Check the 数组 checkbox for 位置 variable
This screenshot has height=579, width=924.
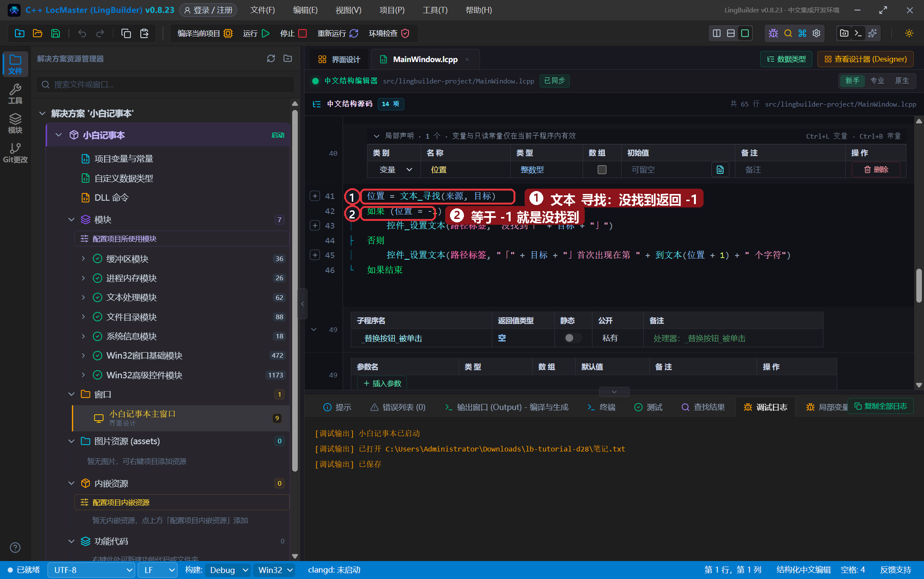[602, 169]
